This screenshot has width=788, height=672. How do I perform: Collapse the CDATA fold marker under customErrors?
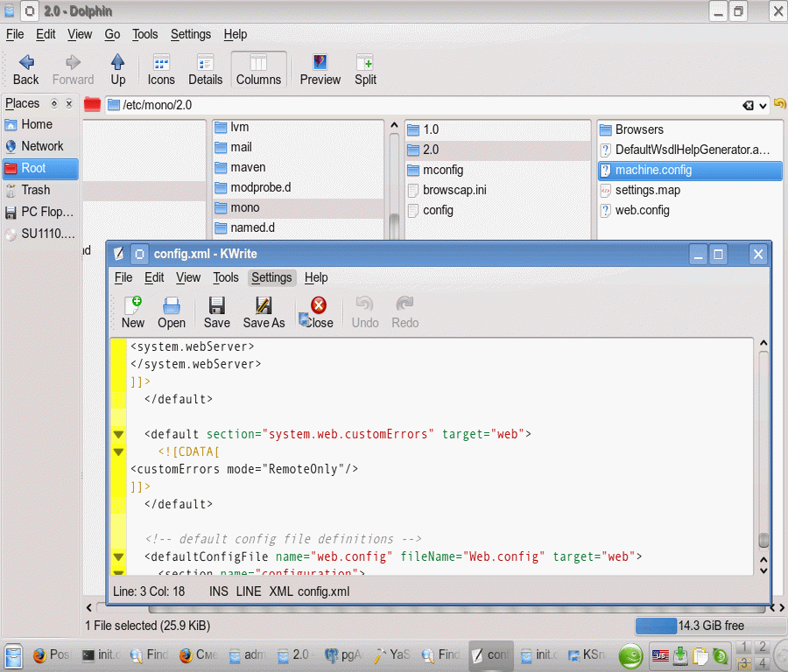pos(118,452)
